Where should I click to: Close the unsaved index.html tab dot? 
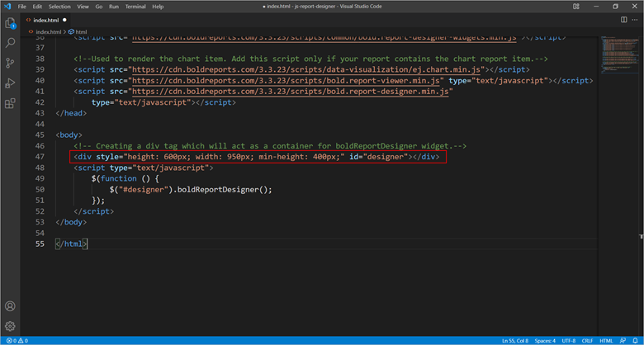pyautogui.click(x=64, y=20)
